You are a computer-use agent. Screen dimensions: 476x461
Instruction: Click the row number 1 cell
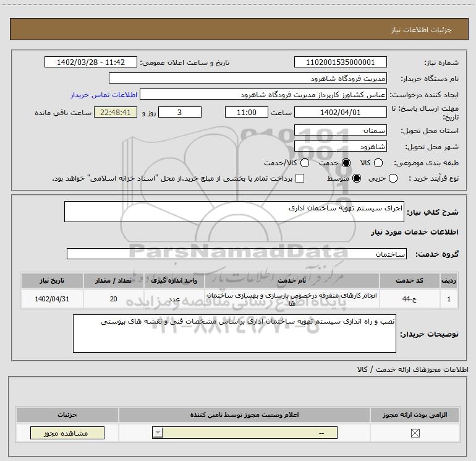(x=449, y=299)
